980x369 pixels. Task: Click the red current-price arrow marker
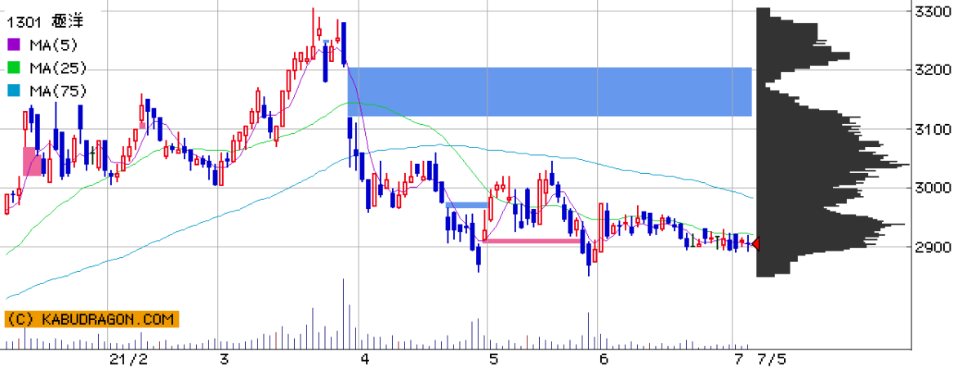[x=755, y=243]
